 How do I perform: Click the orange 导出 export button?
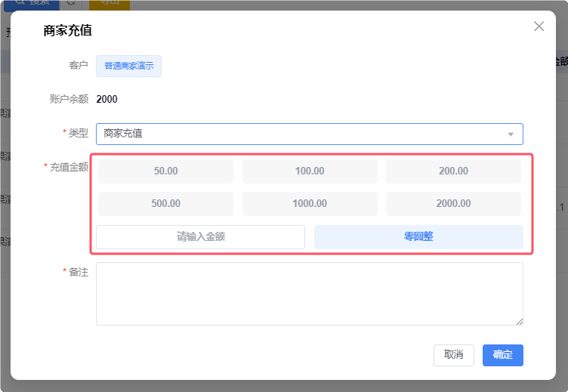(109, 3)
